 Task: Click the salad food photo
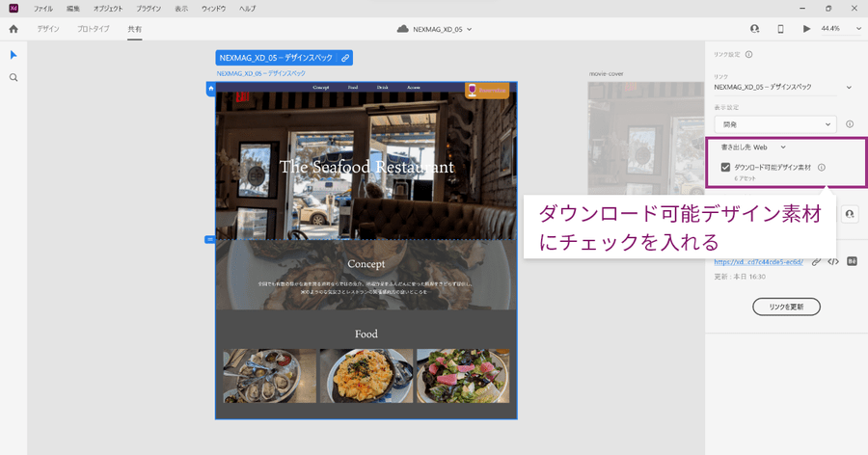coord(463,376)
